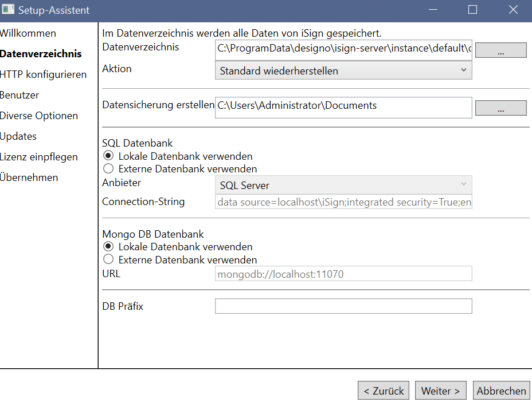Go back with the Zurück button
The width and height of the screenshot is (532, 402).
pyautogui.click(x=384, y=391)
